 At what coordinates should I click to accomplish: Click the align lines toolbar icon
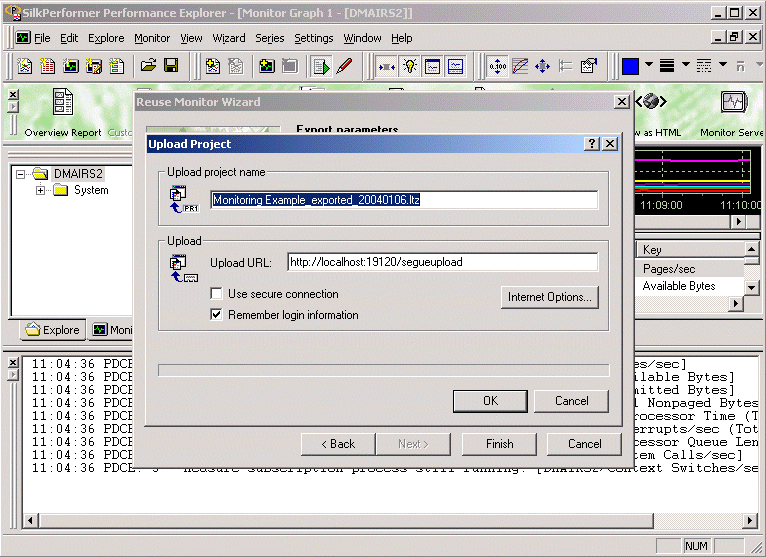565,66
